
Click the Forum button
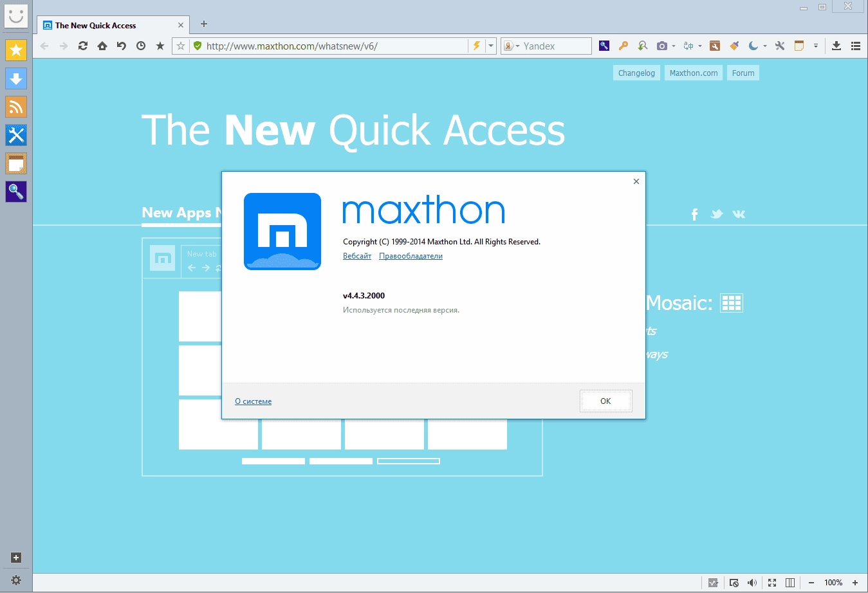point(743,73)
